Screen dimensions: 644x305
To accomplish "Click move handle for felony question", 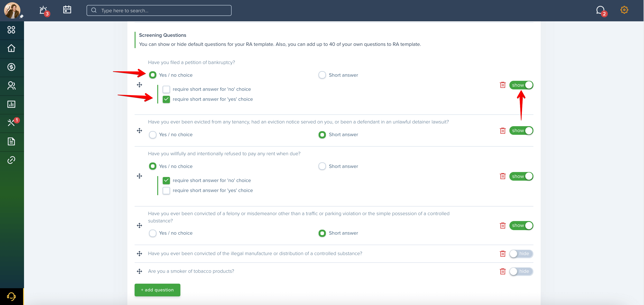I will coord(140,226).
